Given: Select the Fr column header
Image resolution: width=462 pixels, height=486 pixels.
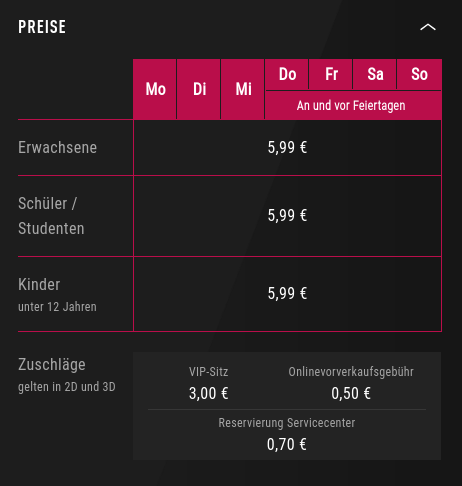Looking at the screenshot, I should coord(331,74).
